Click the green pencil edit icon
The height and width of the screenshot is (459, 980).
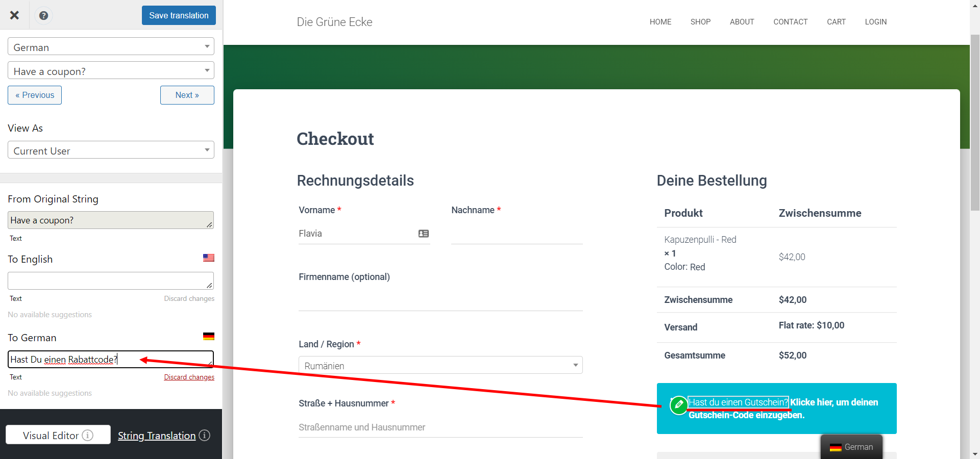(678, 405)
